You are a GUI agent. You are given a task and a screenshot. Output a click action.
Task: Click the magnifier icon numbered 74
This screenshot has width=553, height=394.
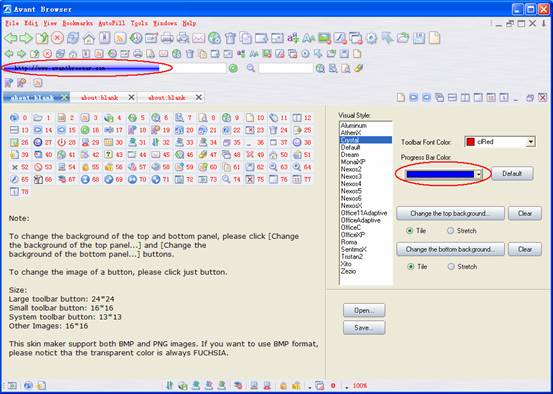226,179
